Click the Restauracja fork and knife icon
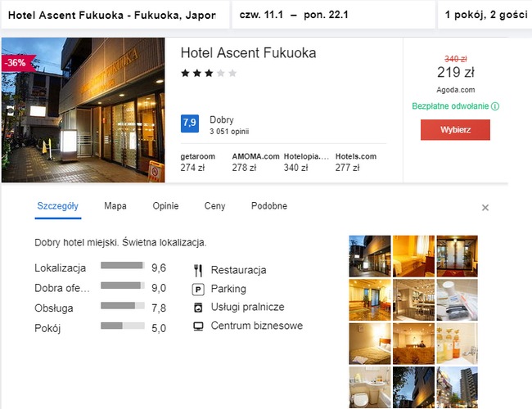The image size is (532, 409). pos(197,270)
